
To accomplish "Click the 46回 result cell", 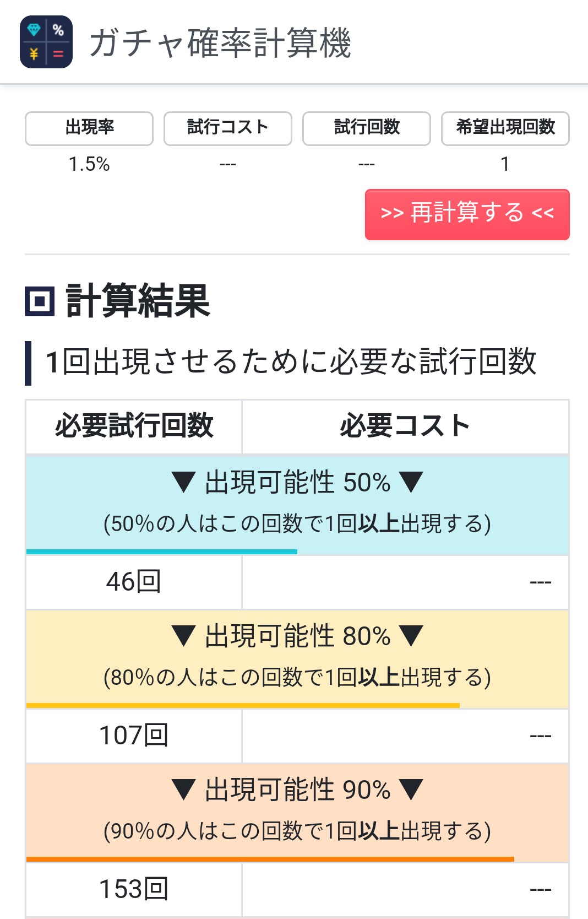I will pos(134,582).
